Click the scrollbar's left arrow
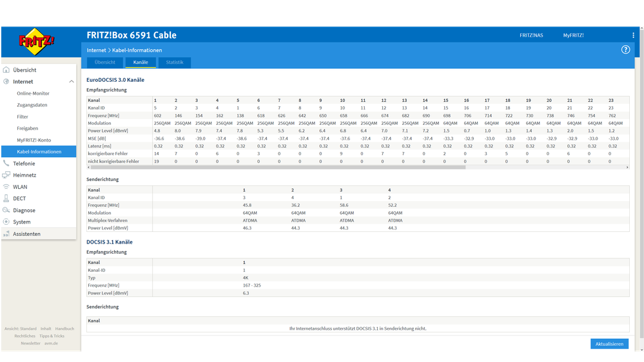The width and height of the screenshot is (644, 362). pos(89,167)
